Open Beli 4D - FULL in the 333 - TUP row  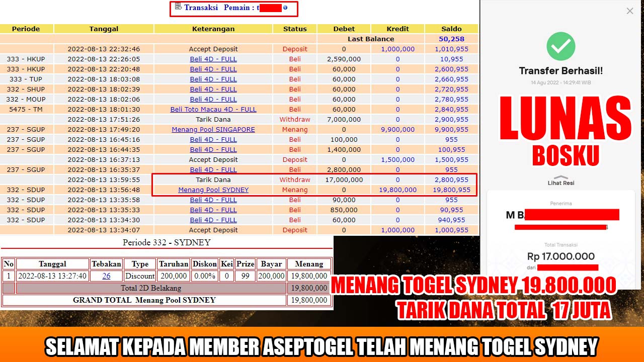tap(213, 79)
